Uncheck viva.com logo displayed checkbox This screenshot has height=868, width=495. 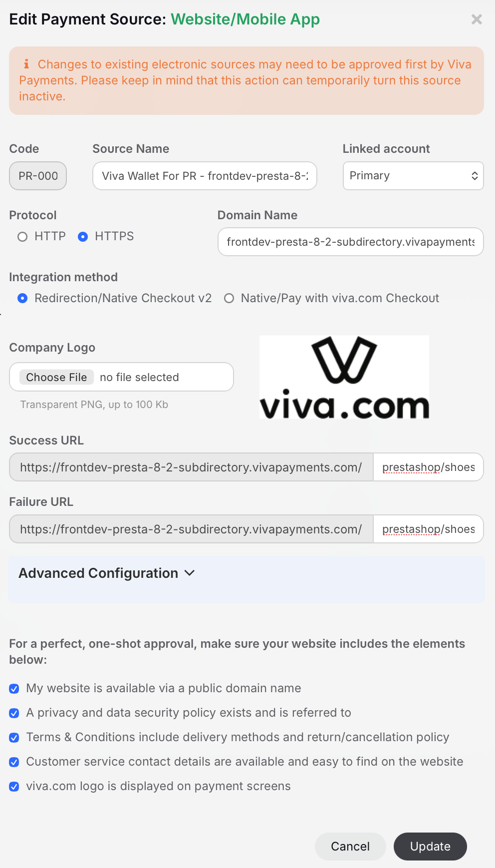(x=14, y=787)
